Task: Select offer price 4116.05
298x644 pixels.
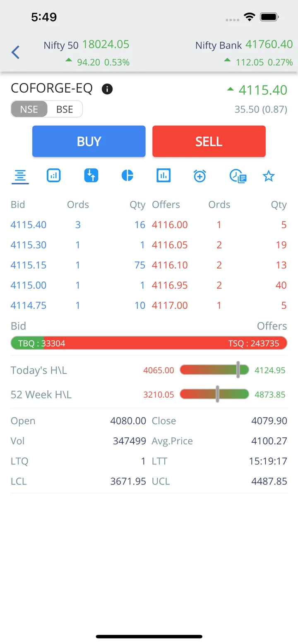Action: point(170,245)
